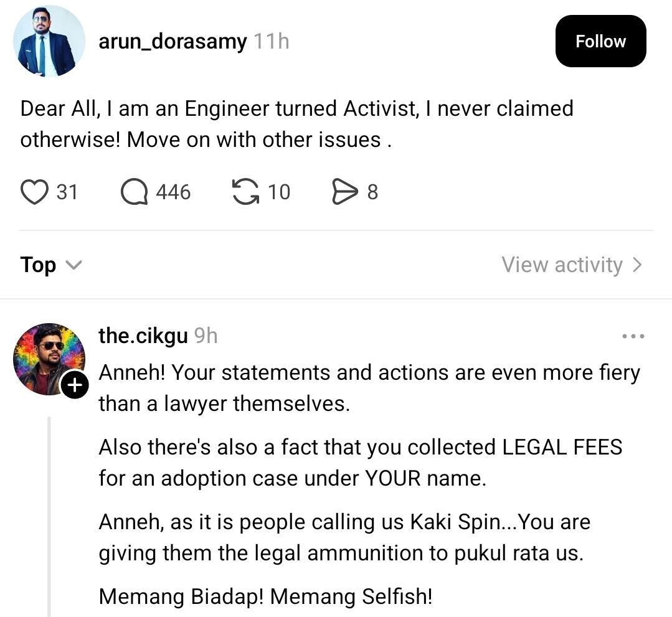Image resolution: width=672 pixels, height=617 pixels.
Task: Click the 31 likes count
Action: coord(67,192)
